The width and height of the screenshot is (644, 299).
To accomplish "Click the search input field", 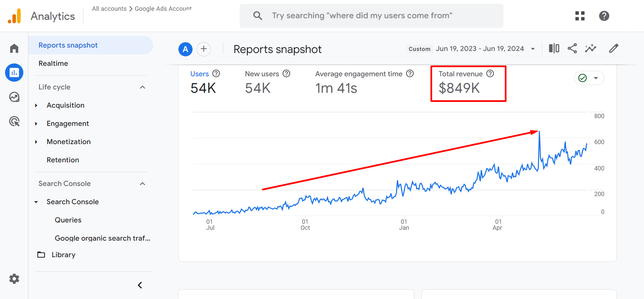I will point(371,16).
